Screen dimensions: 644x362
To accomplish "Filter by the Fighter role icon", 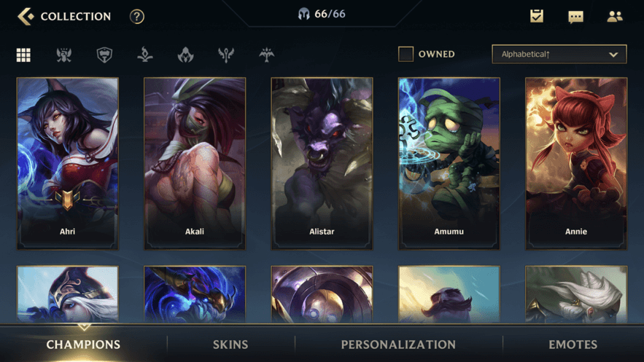I will [x=64, y=55].
